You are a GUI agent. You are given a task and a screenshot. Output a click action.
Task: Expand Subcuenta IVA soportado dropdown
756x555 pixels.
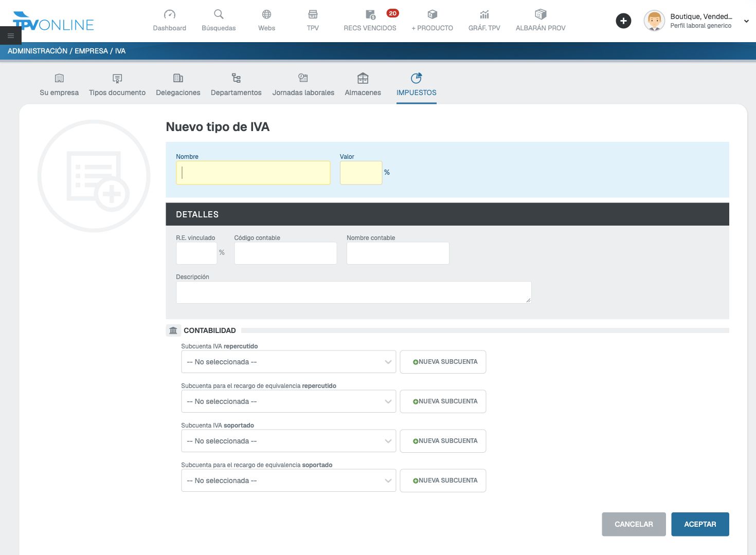[289, 441]
